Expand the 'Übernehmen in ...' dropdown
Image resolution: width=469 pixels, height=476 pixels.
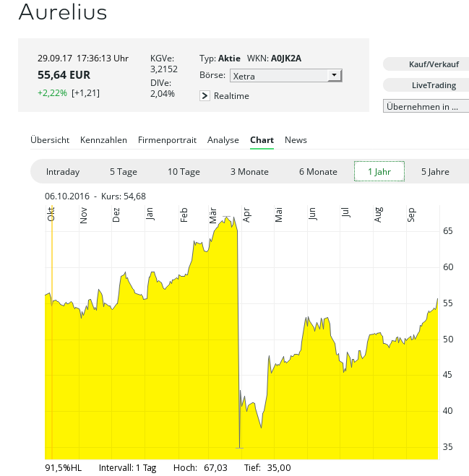pyautogui.click(x=426, y=106)
